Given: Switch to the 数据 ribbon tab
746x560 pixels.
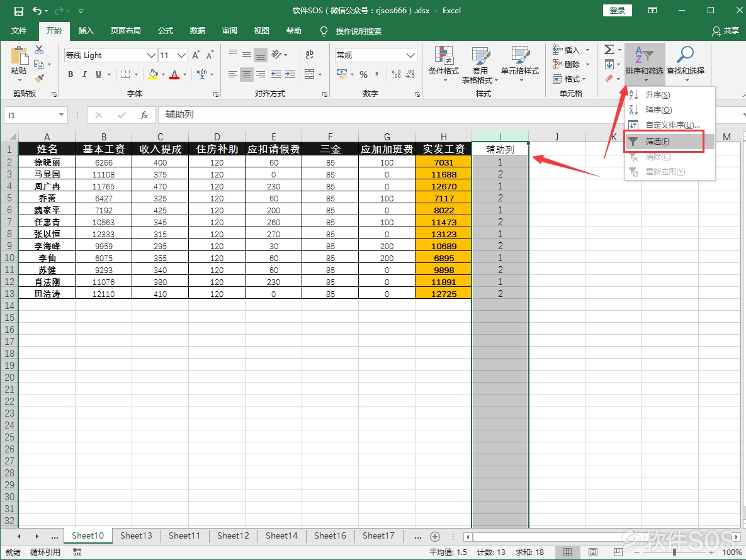Looking at the screenshot, I should click(198, 31).
